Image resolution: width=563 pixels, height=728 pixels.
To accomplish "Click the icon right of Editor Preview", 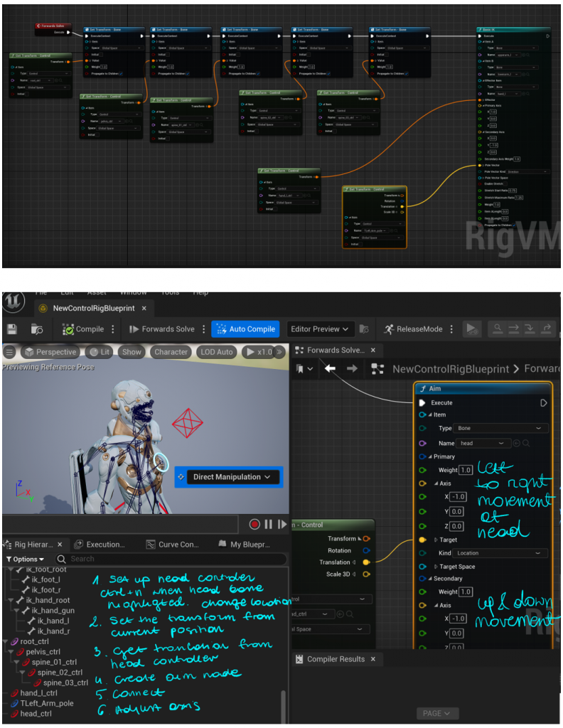I will click(x=365, y=329).
